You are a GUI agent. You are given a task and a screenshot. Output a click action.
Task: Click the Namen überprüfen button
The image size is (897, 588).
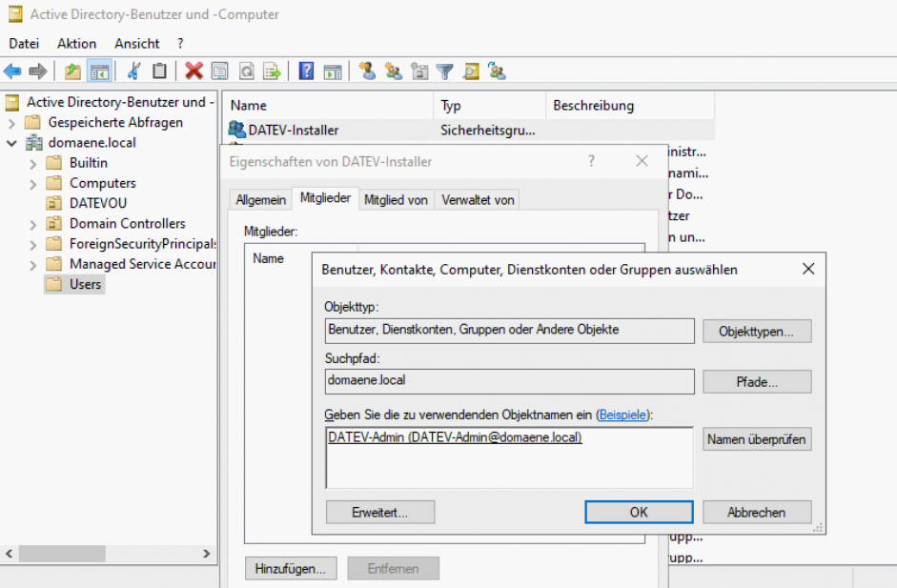757,440
